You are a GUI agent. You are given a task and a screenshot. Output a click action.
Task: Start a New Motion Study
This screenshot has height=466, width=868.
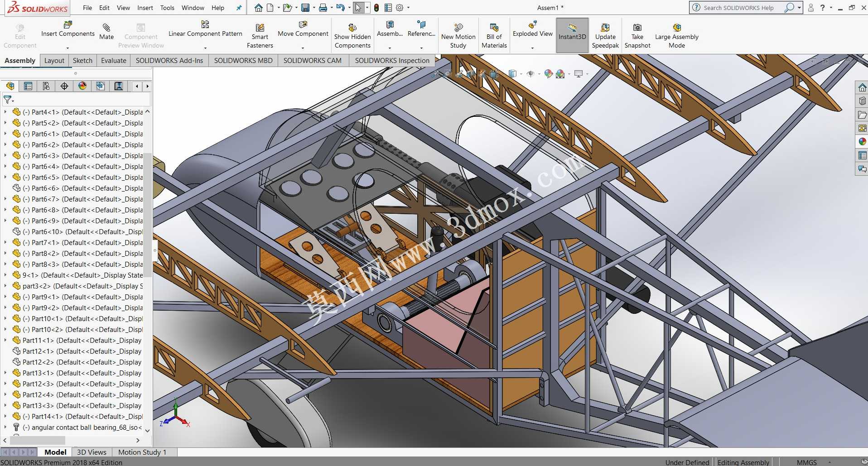458,36
